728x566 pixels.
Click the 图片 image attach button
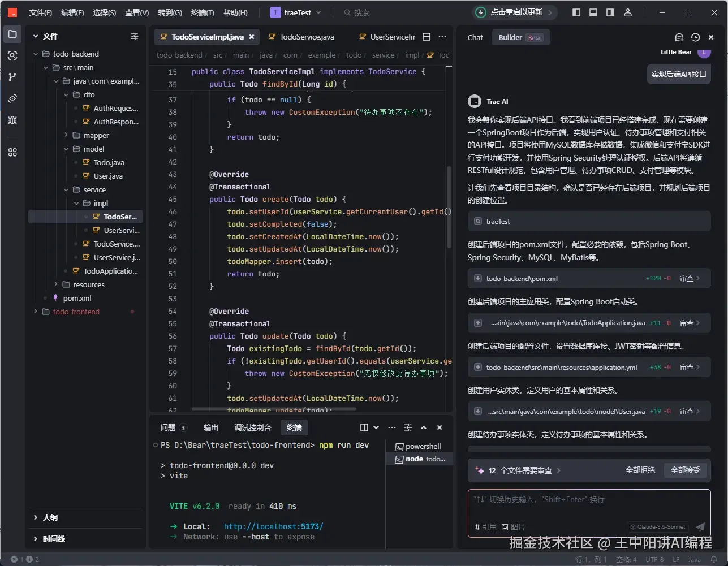(514, 527)
